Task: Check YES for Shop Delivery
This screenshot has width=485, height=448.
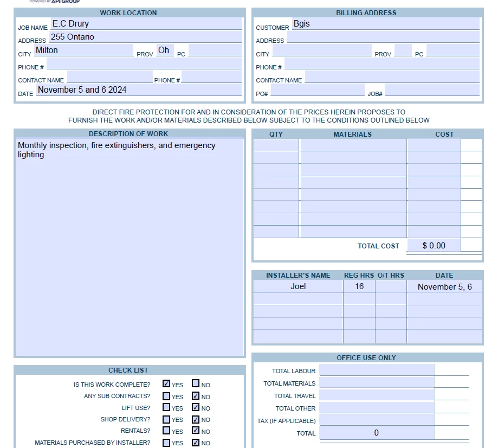Action: tap(166, 419)
